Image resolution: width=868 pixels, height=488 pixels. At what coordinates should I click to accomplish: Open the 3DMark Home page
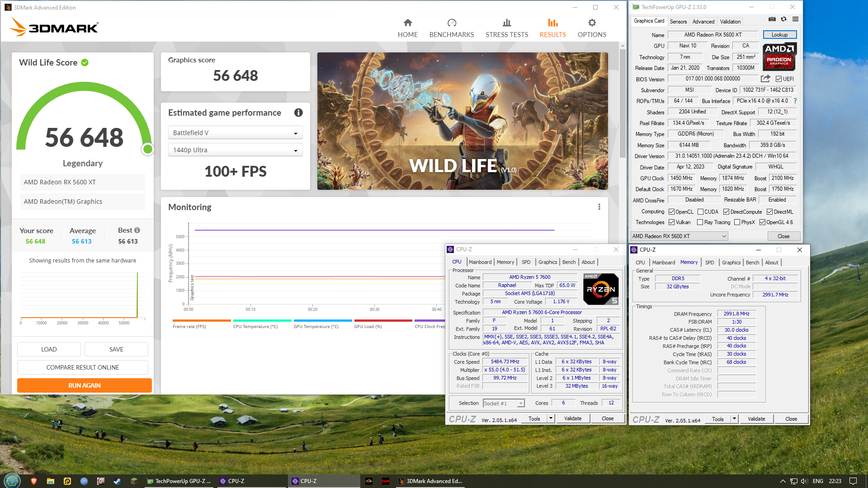[x=407, y=28]
